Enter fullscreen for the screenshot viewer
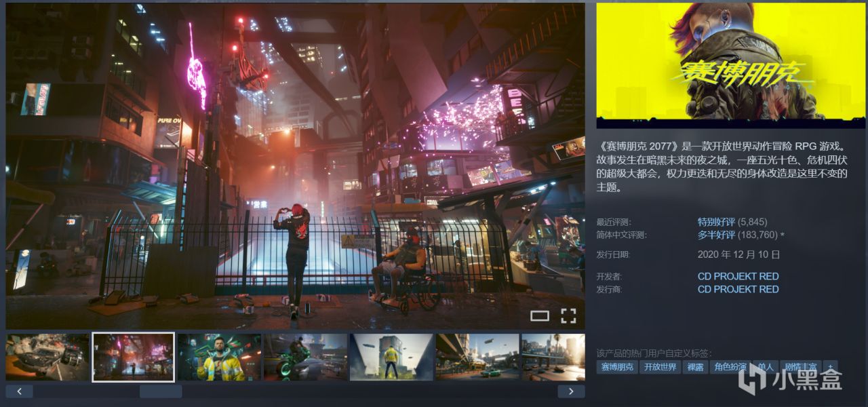The width and height of the screenshot is (868, 407). pos(568,315)
